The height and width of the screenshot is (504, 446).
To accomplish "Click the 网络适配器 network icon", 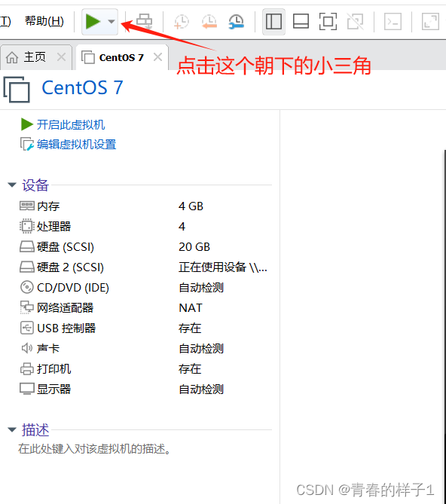I will click(x=27, y=307).
